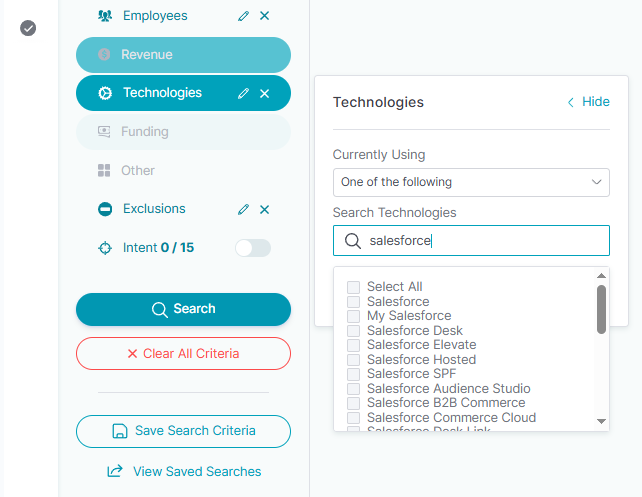Check the My Salesforce checkbox
This screenshot has width=642, height=497.
353,316
